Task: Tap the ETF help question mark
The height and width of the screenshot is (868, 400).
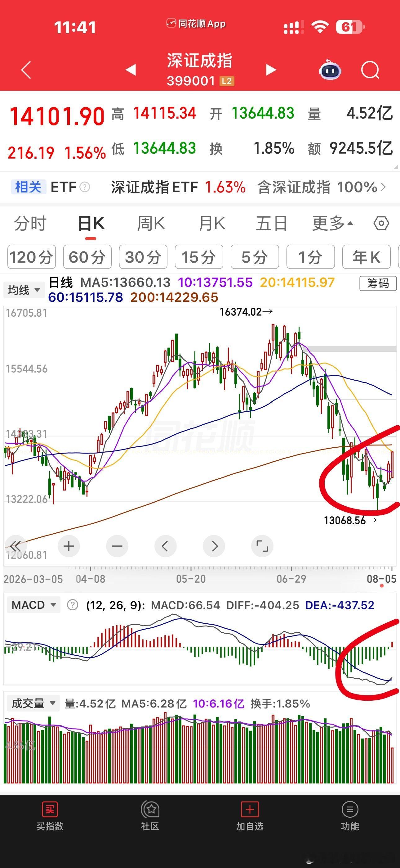Action: click(x=85, y=187)
